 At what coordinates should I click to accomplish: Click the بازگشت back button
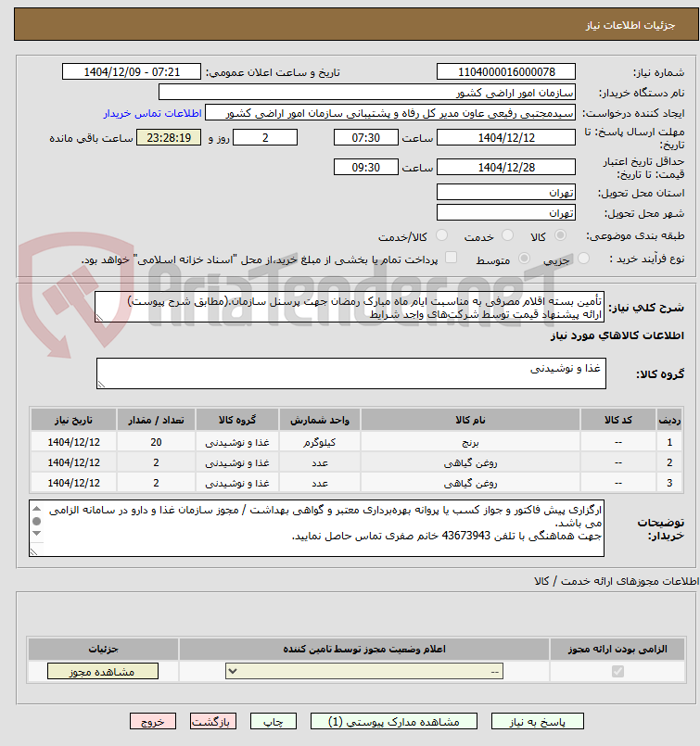[212, 721]
